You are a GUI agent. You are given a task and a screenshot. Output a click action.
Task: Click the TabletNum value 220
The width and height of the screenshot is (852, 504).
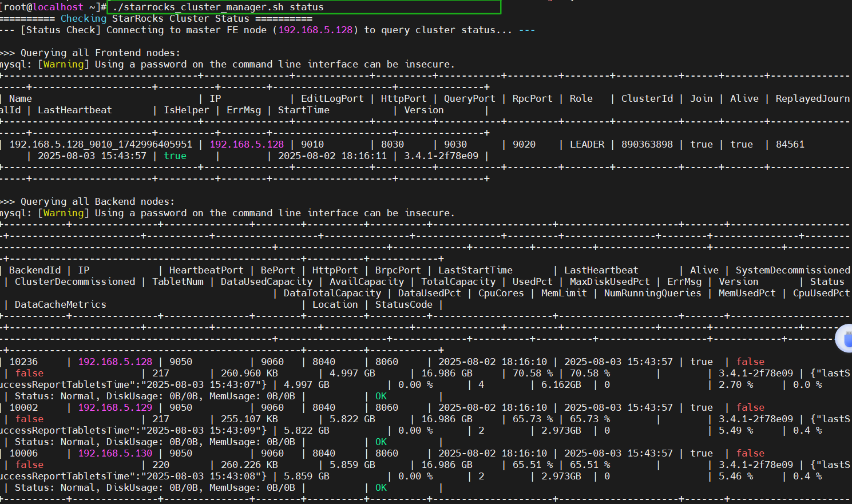point(161,465)
